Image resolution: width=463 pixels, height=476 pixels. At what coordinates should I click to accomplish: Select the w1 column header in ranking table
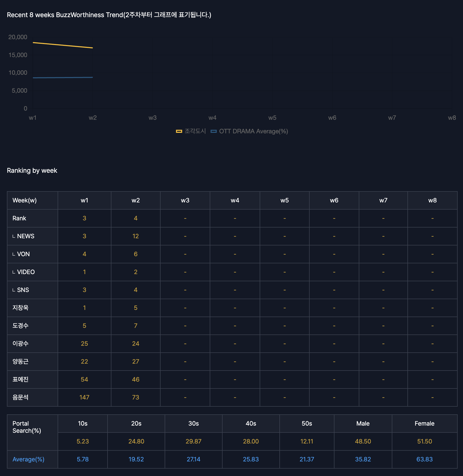84,200
